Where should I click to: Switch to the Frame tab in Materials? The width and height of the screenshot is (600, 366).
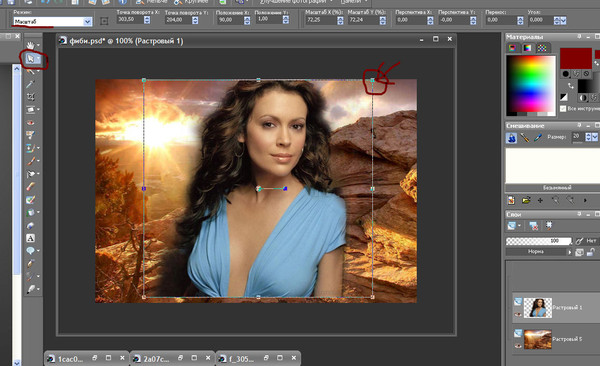(x=512, y=48)
